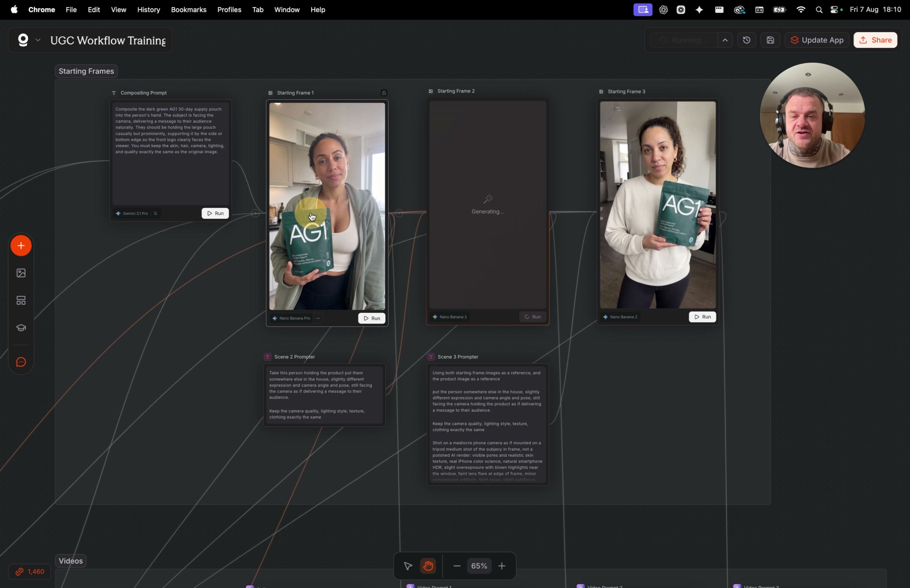Open the tutorials graduation cap icon

click(21, 328)
